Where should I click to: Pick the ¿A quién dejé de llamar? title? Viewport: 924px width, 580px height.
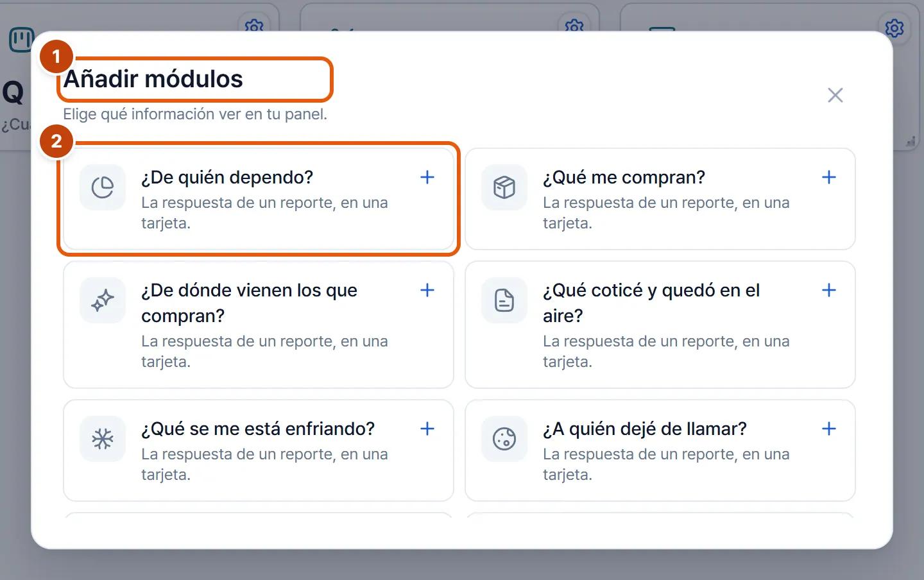(x=645, y=429)
